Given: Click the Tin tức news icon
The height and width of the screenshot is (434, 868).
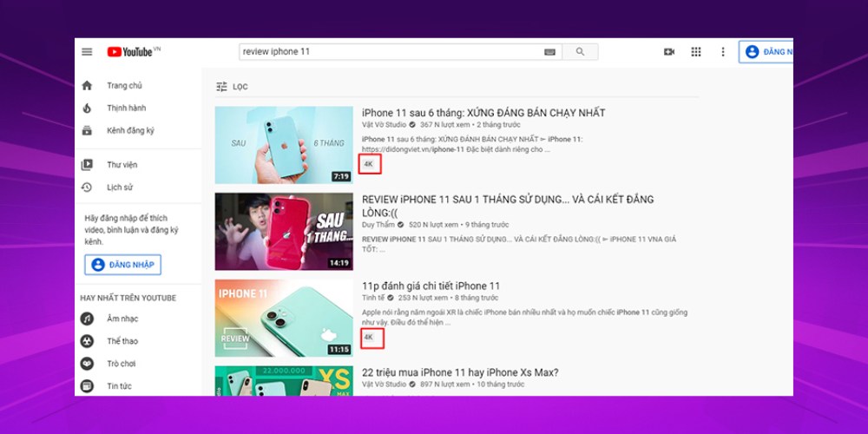Looking at the screenshot, I should [x=87, y=386].
